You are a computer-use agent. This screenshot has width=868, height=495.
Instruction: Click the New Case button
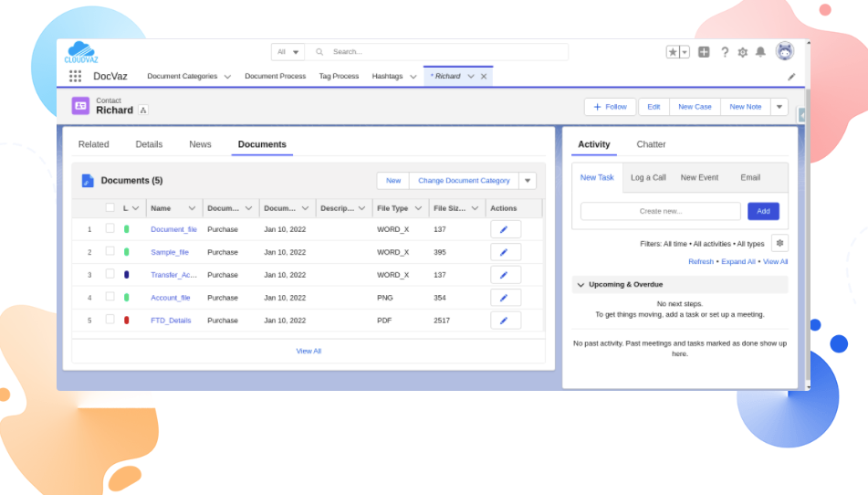695,107
